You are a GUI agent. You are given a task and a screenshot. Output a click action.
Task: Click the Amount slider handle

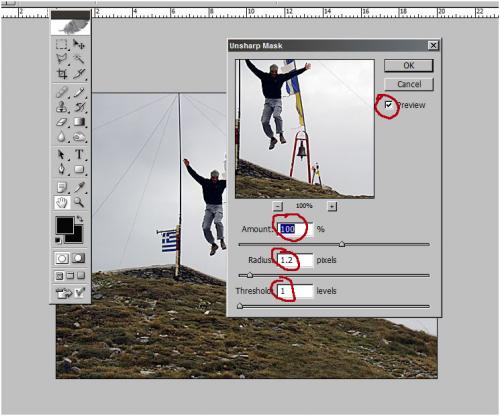tap(342, 244)
